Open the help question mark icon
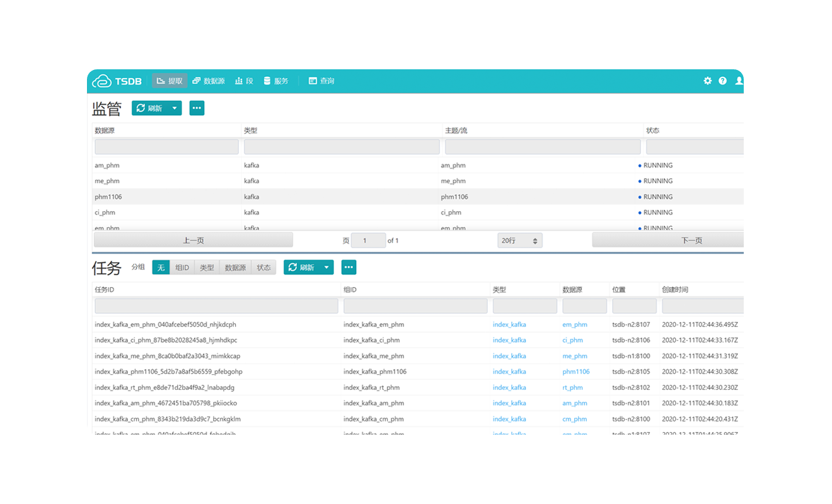Viewport: 832px width, 504px height. (x=723, y=81)
